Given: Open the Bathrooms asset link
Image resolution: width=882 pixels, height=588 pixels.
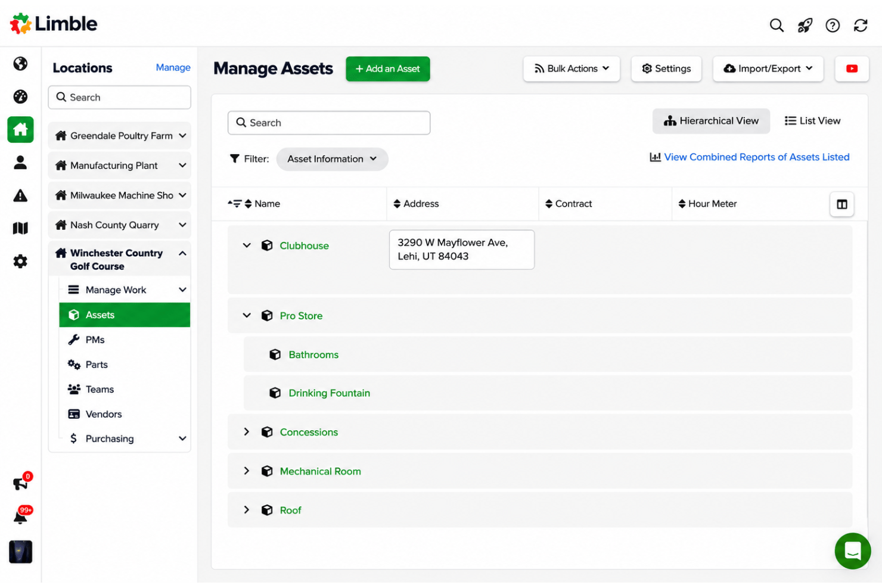Looking at the screenshot, I should (x=313, y=354).
